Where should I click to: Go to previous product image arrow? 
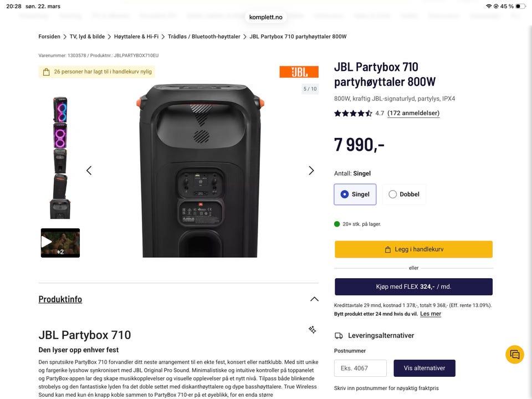(x=89, y=170)
